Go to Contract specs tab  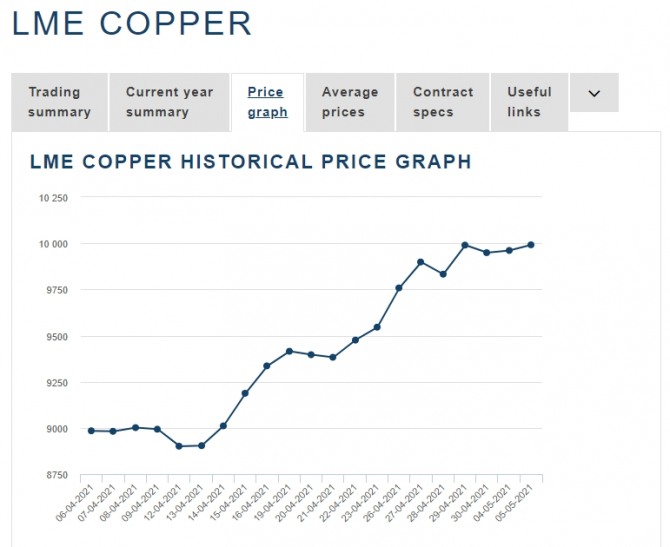[443, 102]
